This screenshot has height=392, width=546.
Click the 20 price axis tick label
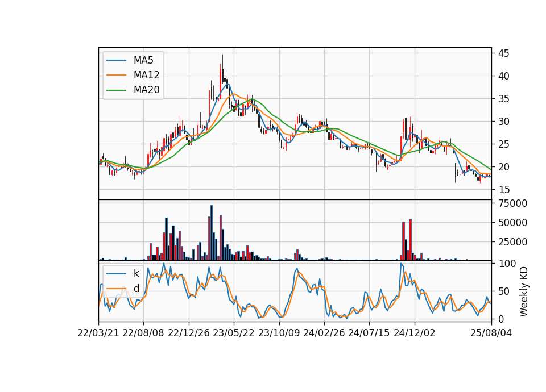click(504, 167)
